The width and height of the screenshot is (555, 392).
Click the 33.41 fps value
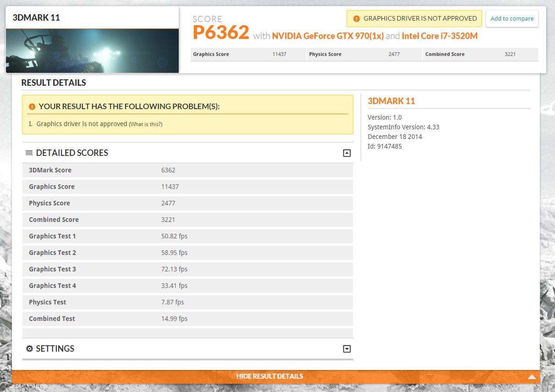coord(174,286)
